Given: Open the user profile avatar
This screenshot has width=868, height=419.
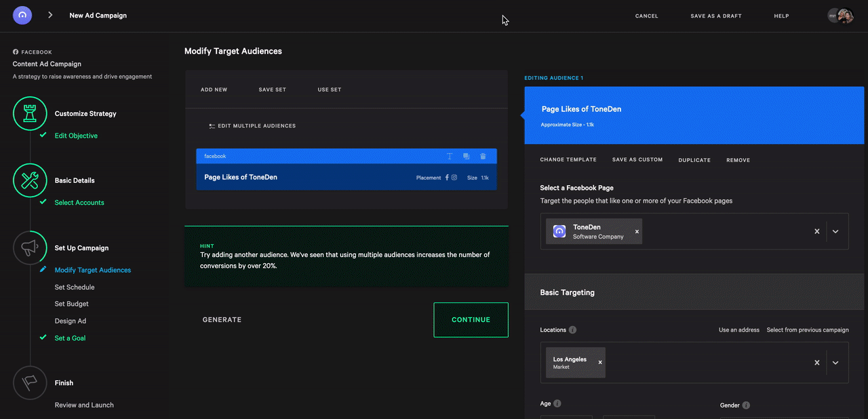Looking at the screenshot, I should click(x=845, y=16).
